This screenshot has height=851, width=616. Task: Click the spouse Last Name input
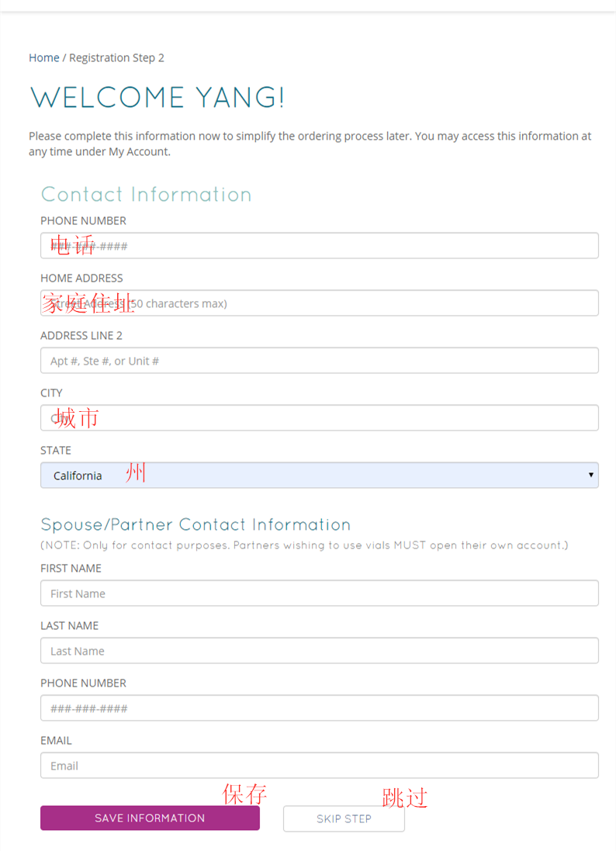[x=319, y=651]
